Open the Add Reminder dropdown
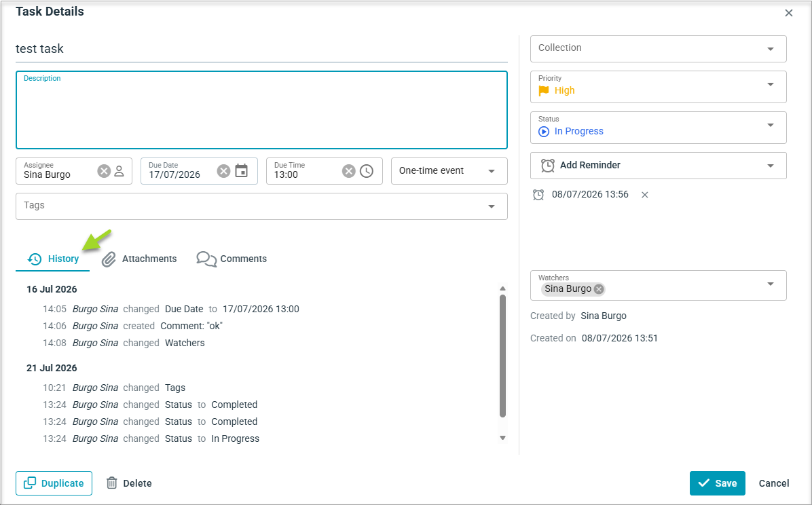Viewport: 812px width, 505px height. (658, 165)
